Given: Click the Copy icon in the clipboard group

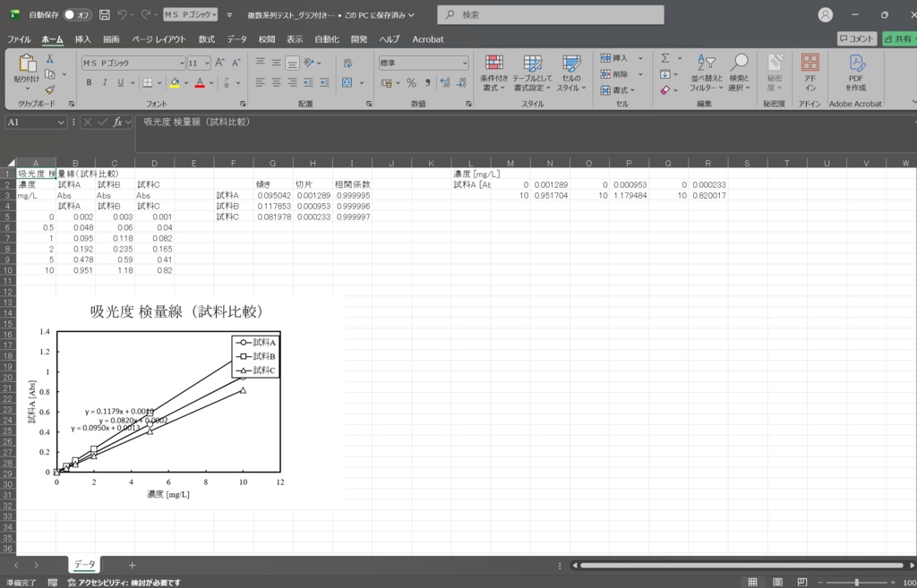Looking at the screenshot, I should click(x=50, y=74).
